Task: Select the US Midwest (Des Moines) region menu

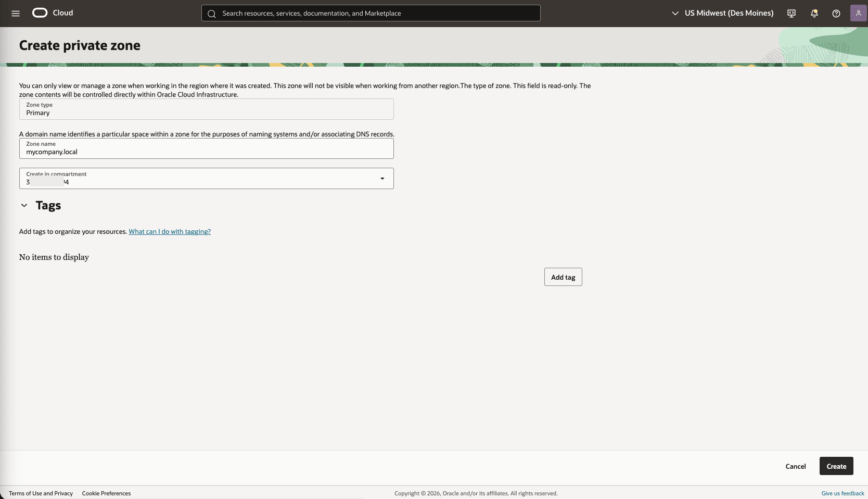Action: pyautogui.click(x=729, y=13)
